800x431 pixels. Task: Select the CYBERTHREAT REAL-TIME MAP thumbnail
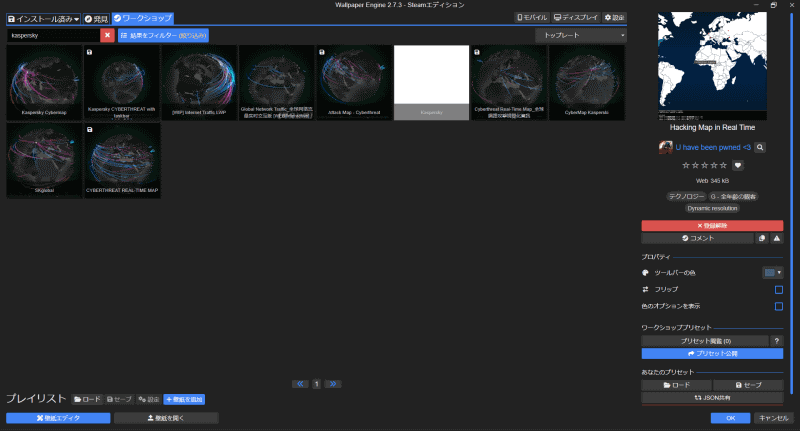pos(122,160)
